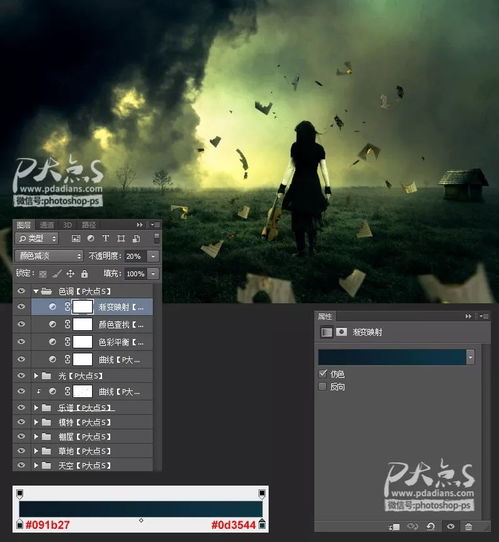
Task: Open the 颜色减淡 blend mode dropdown
Action: click(x=49, y=256)
